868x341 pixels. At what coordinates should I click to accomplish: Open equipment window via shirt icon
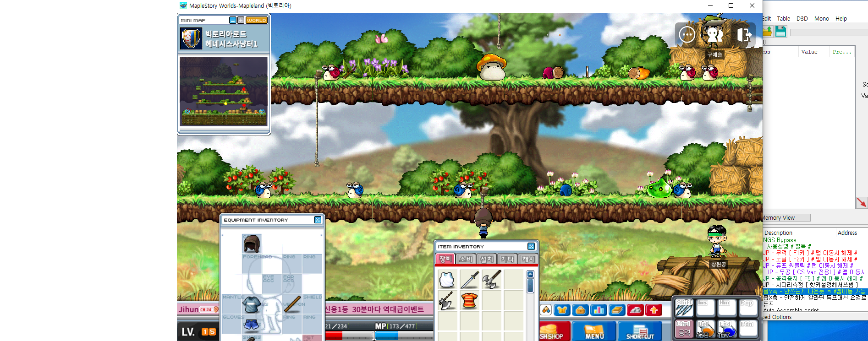click(562, 310)
